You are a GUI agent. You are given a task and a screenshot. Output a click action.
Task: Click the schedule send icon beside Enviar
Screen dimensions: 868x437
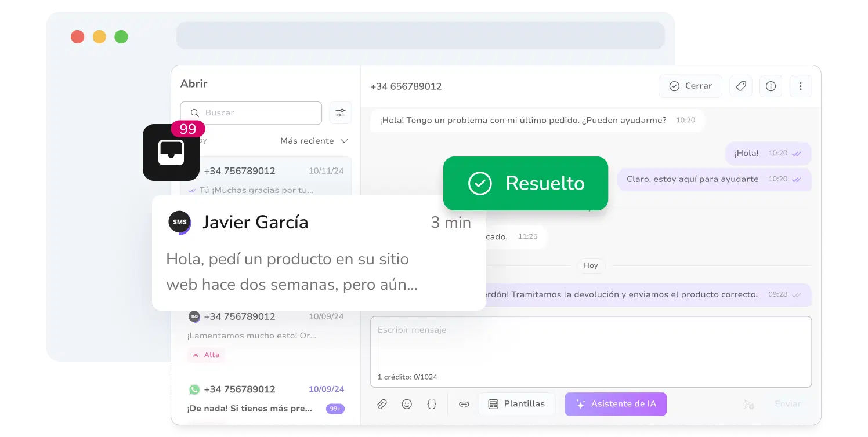pos(749,405)
